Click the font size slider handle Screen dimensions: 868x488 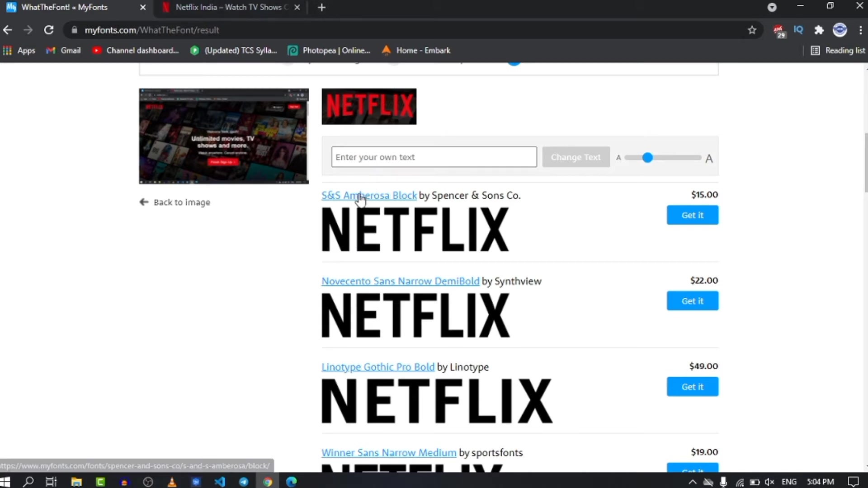[647, 157]
